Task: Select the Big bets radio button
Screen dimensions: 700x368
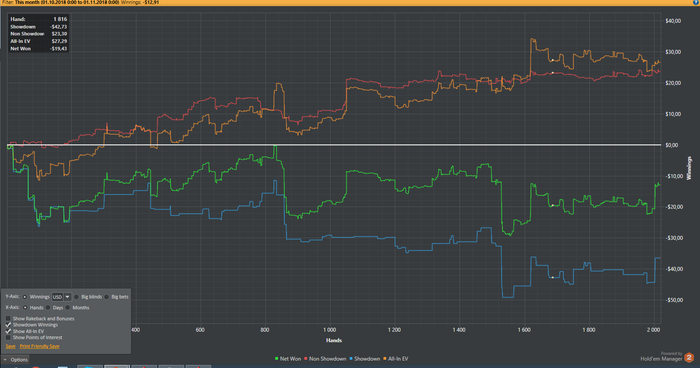Action: [107, 297]
